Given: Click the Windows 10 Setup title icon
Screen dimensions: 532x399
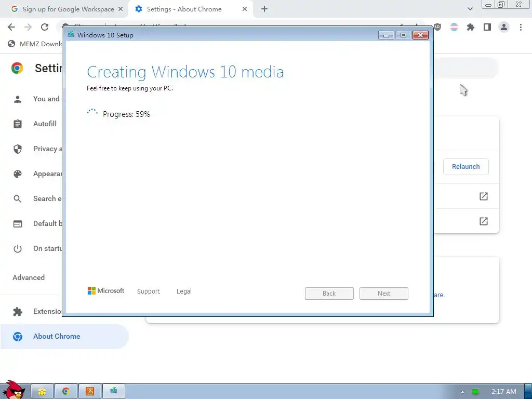Looking at the screenshot, I should coord(71,34).
